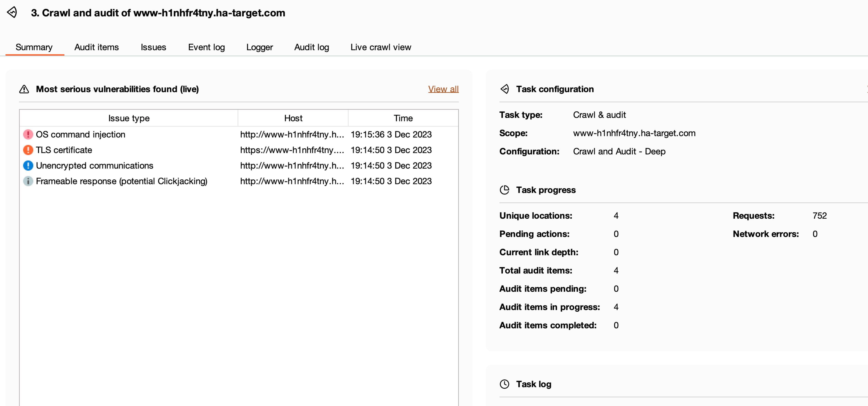Sort by the Time column header
868x406 pixels.
coord(403,118)
